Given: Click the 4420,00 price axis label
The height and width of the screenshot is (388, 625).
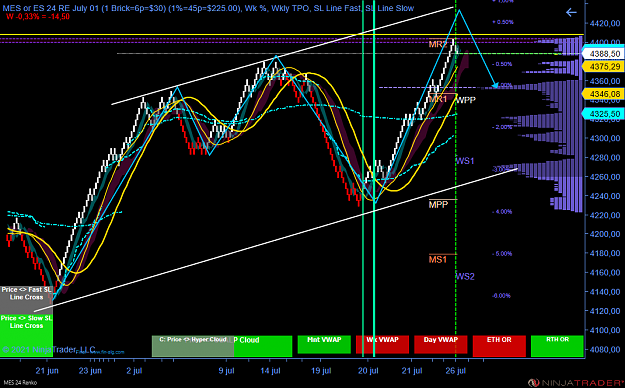Looking at the screenshot, I should point(605,24).
